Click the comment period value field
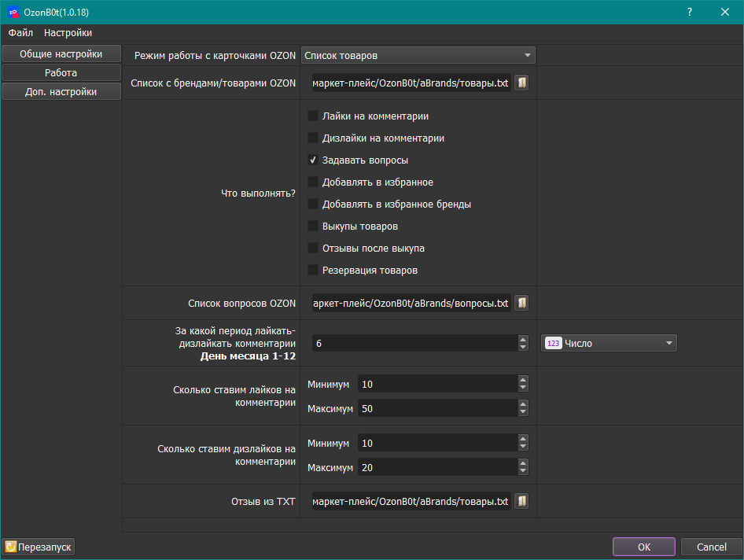This screenshot has width=744, height=560. click(x=415, y=343)
